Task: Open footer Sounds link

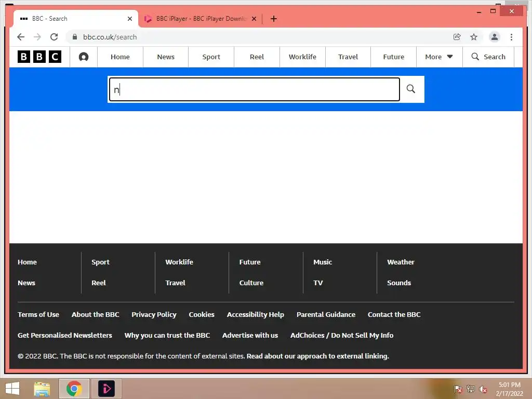Action: tap(399, 283)
